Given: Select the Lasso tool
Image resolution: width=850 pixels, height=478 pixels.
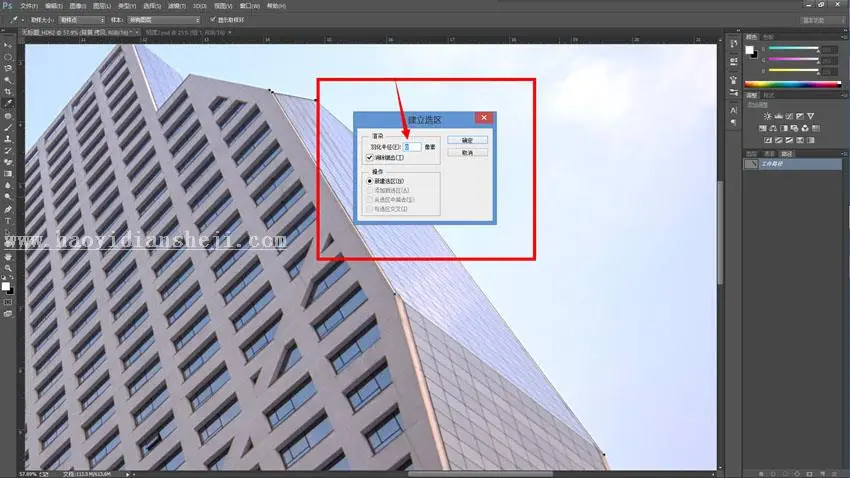Looking at the screenshot, I should point(8,68).
